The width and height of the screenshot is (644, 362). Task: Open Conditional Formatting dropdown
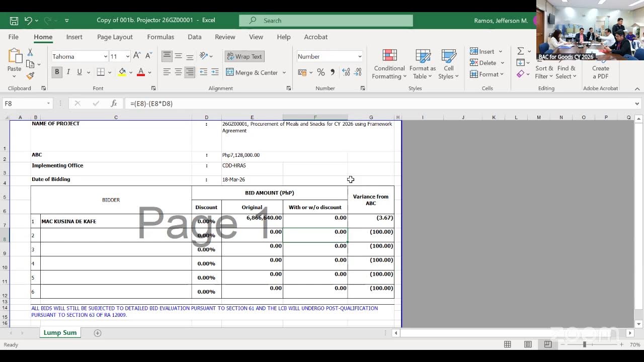[389, 64]
